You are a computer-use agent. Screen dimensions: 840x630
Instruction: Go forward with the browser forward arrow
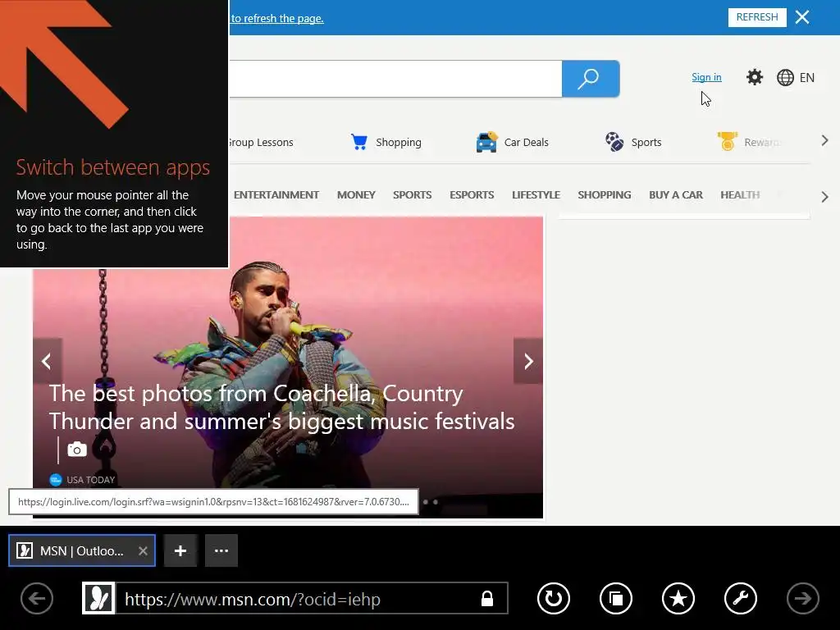(802, 598)
